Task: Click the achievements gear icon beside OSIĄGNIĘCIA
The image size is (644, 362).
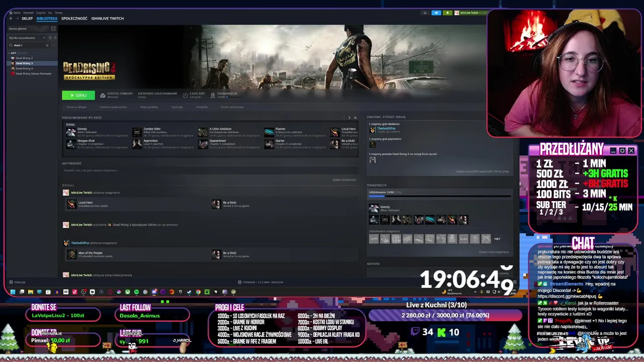Action: 213,95
